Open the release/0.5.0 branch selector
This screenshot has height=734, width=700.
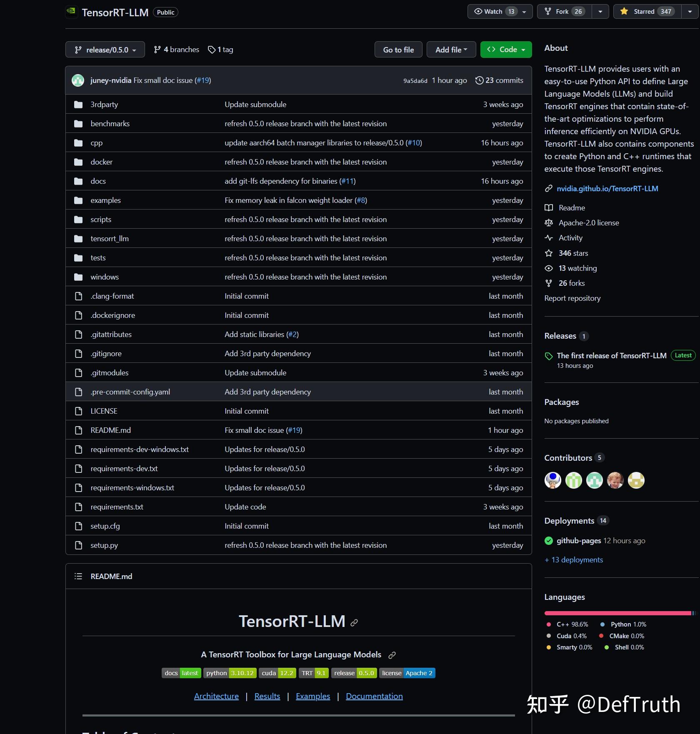point(105,50)
